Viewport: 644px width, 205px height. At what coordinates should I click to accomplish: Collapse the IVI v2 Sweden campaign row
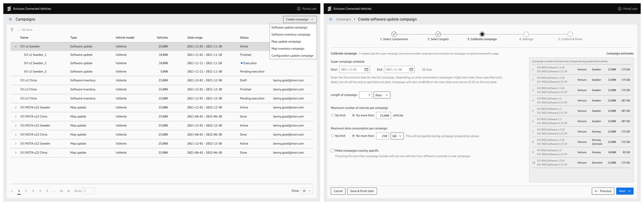pyautogui.click(x=16, y=47)
